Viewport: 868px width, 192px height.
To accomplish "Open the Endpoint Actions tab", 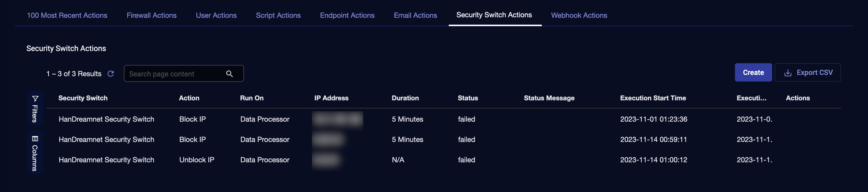I will [347, 15].
